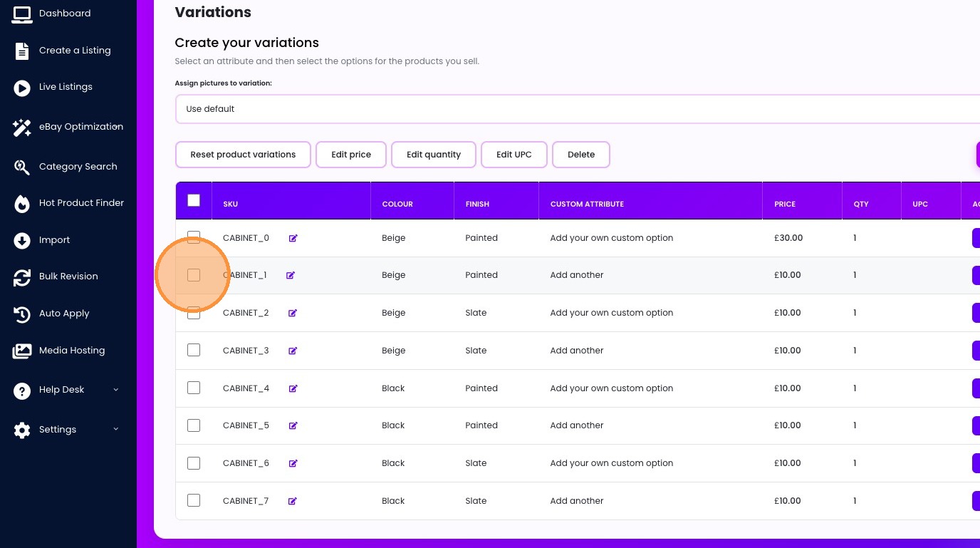Tick the checkbox for CABINET_3 row

coord(194,350)
